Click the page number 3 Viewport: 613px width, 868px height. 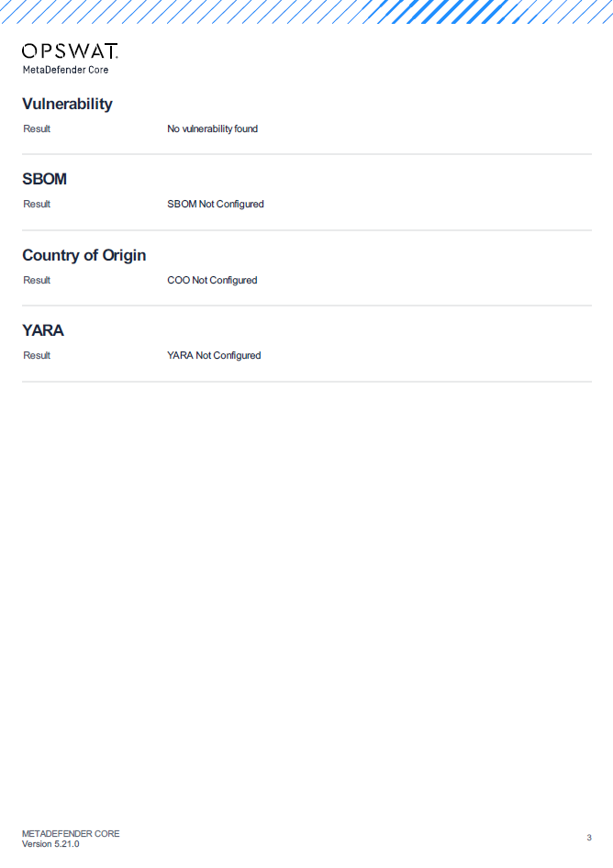pos(589,838)
